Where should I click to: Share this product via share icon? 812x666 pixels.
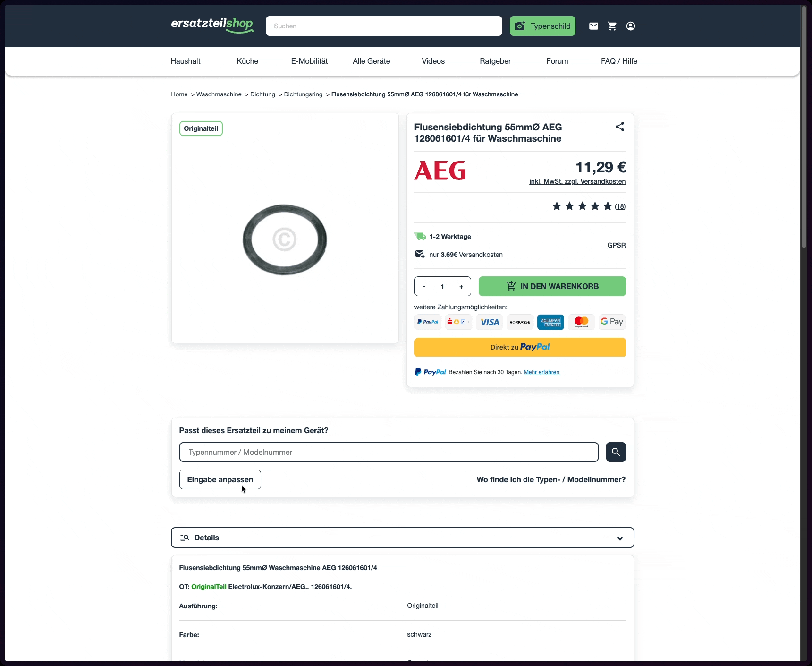(620, 127)
